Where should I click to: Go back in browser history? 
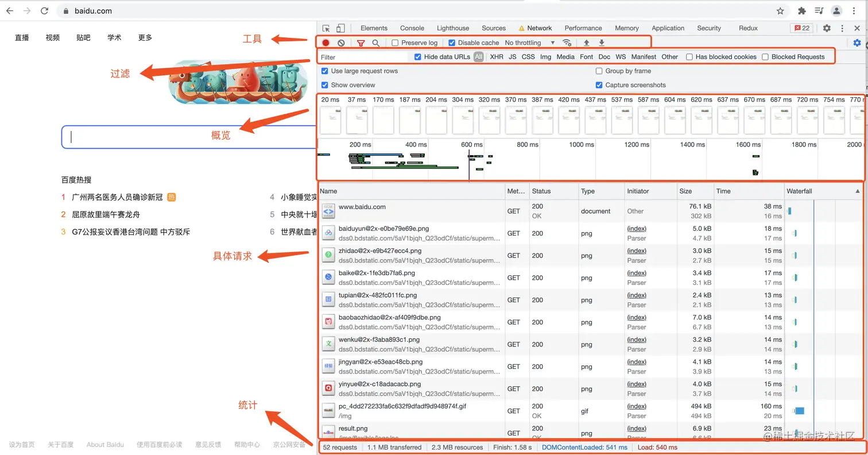click(x=10, y=11)
